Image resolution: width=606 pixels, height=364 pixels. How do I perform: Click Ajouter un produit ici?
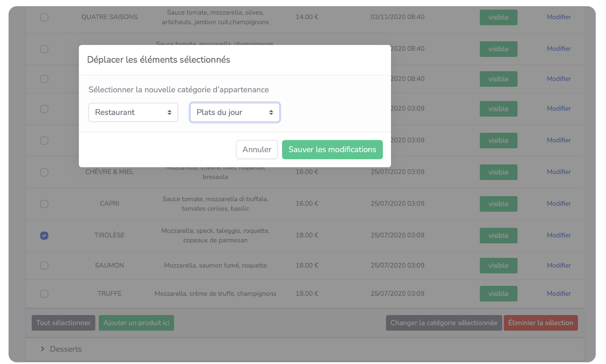tap(136, 323)
